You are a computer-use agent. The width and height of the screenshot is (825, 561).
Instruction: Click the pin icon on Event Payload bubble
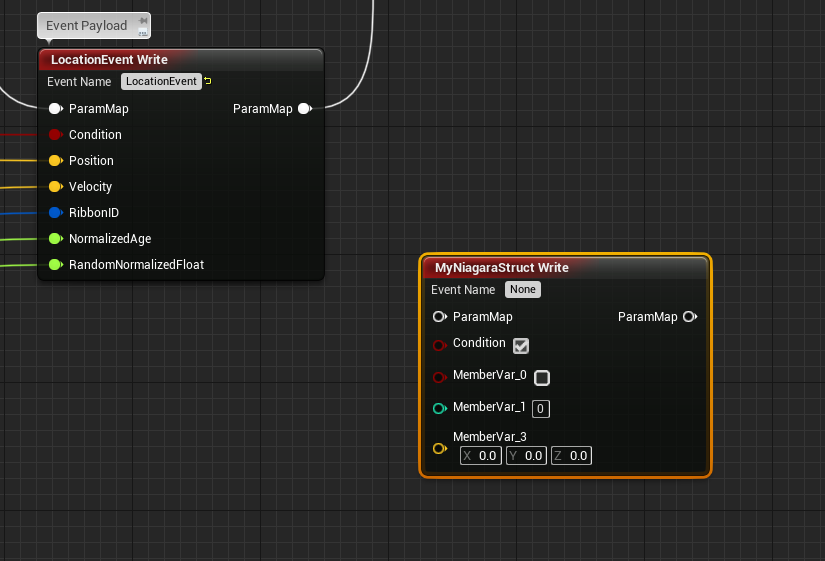(x=143, y=21)
